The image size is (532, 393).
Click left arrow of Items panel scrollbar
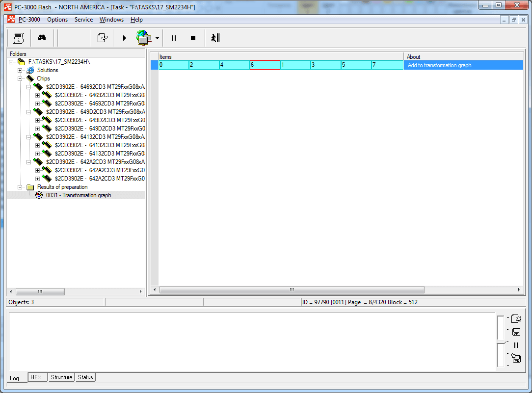[155, 289]
